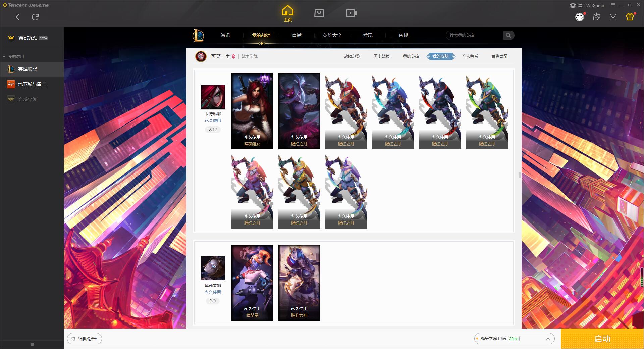Collapse the 我的应用 section
The height and width of the screenshot is (349, 644).
coord(13,56)
